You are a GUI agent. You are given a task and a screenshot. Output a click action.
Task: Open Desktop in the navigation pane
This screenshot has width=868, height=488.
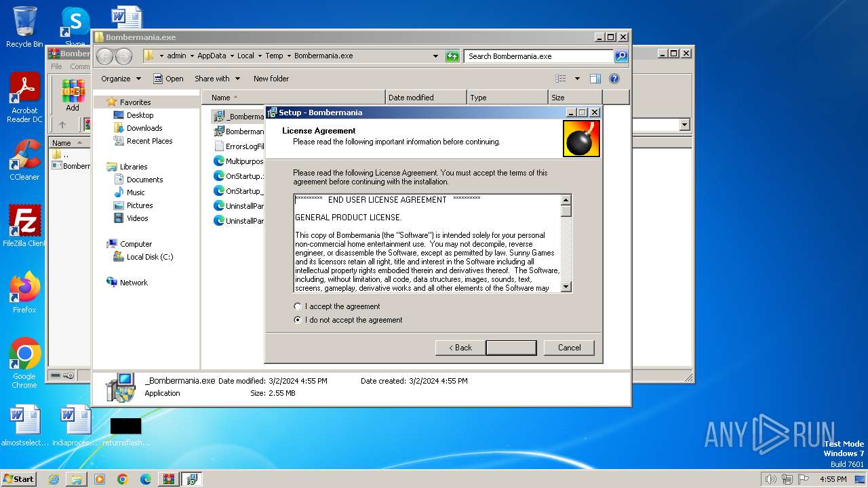point(140,115)
